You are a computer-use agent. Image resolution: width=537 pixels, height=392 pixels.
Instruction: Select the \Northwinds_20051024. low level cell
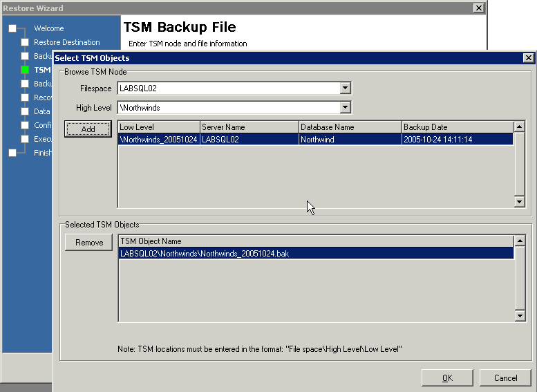pyautogui.click(x=159, y=140)
